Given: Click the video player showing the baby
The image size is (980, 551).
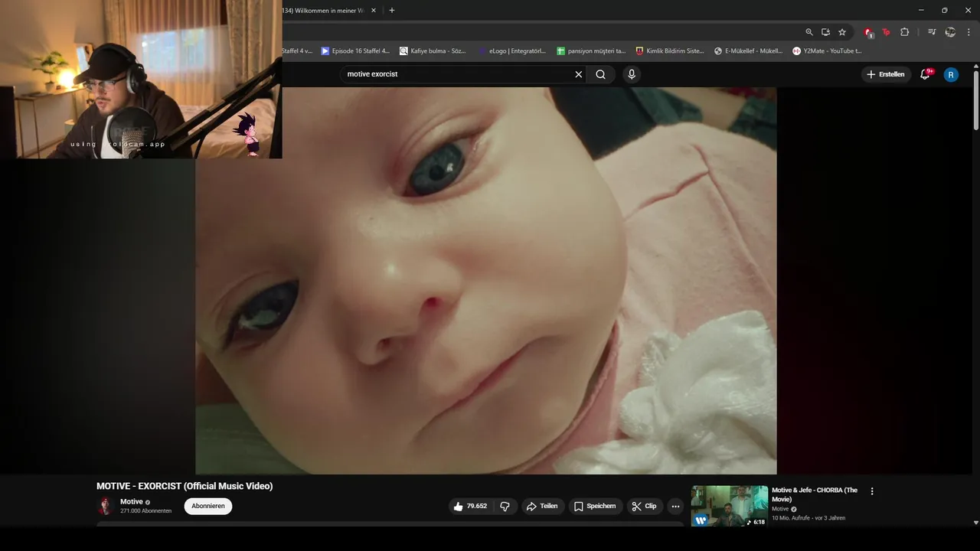Looking at the screenshot, I should click(486, 281).
